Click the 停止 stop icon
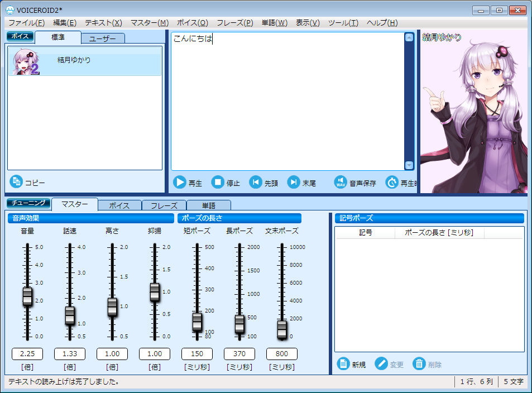This screenshot has width=532, height=393. tap(218, 182)
